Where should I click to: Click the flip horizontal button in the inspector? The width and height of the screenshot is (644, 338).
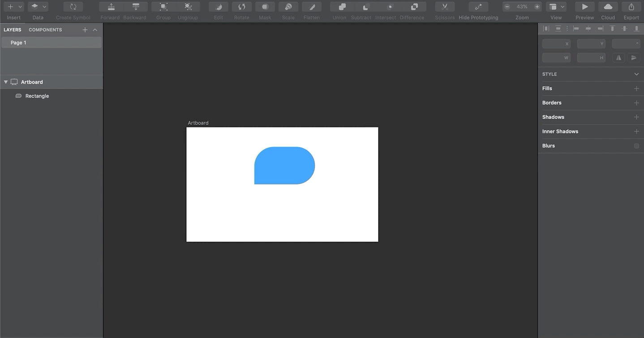tap(618, 57)
